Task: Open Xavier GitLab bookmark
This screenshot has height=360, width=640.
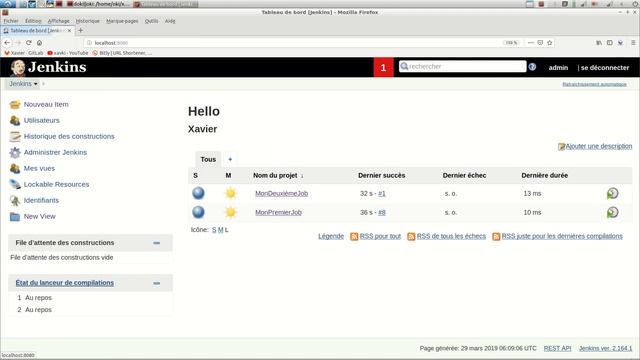Action: [x=24, y=53]
